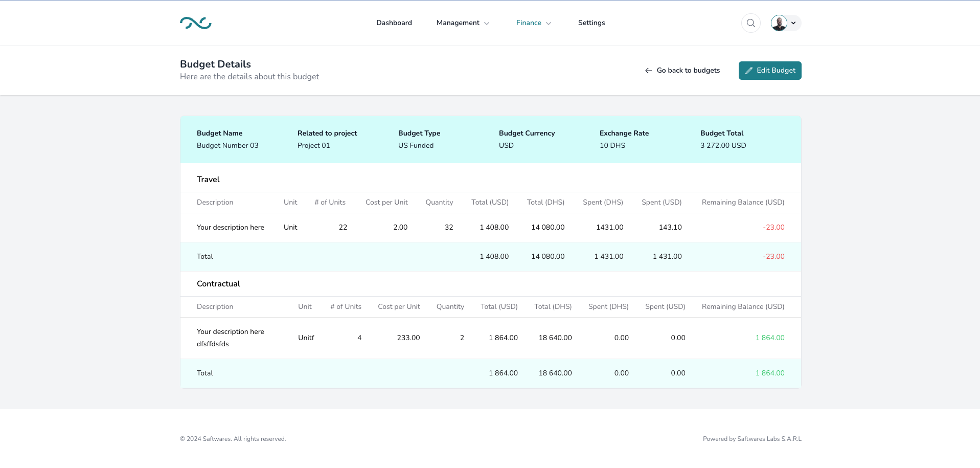Follow the Go back to budgets link
980x468 pixels.
(x=688, y=71)
